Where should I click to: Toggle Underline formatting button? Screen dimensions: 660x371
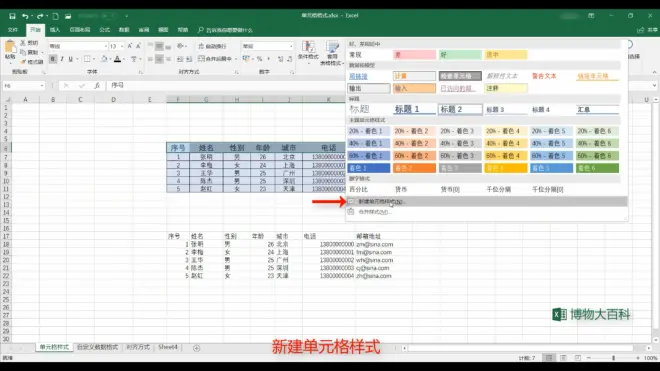pos(71,59)
